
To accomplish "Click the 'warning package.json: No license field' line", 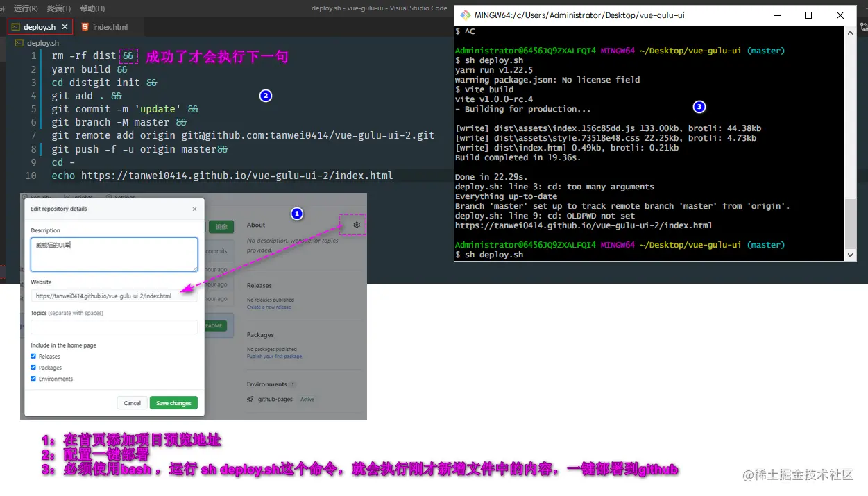I will click(x=547, y=80).
